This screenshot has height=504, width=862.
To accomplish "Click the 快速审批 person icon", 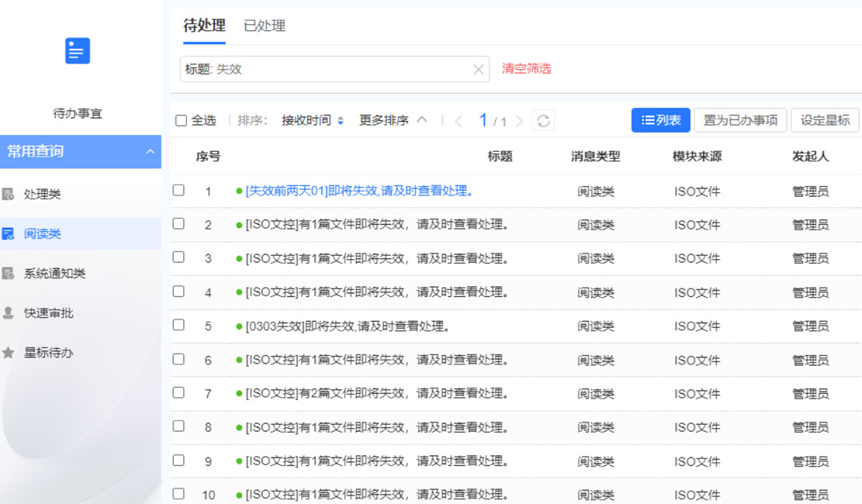I will click(x=9, y=312).
